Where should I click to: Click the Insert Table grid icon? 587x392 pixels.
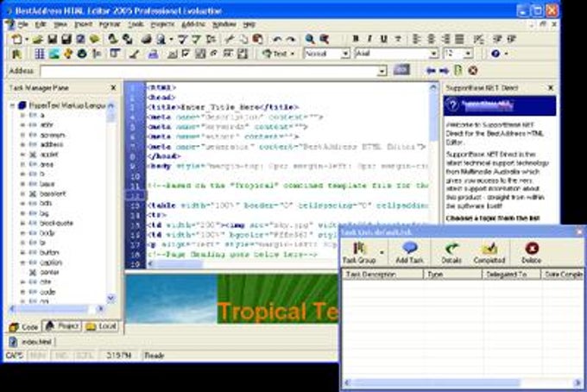(40, 54)
